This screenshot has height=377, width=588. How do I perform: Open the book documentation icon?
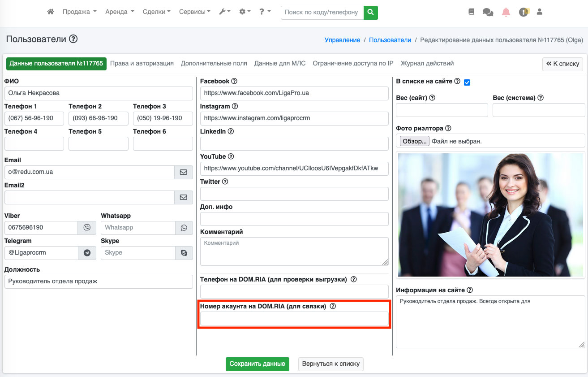click(x=471, y=12)
